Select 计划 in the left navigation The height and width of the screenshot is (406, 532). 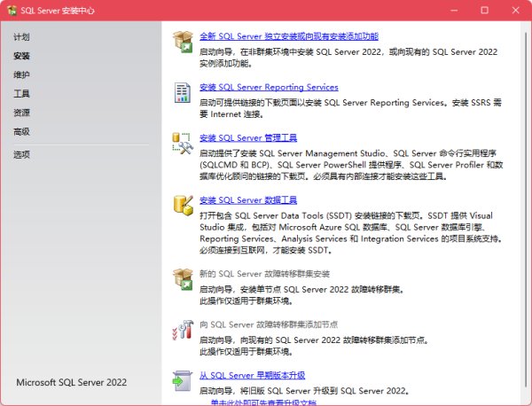tap(21, 37)
